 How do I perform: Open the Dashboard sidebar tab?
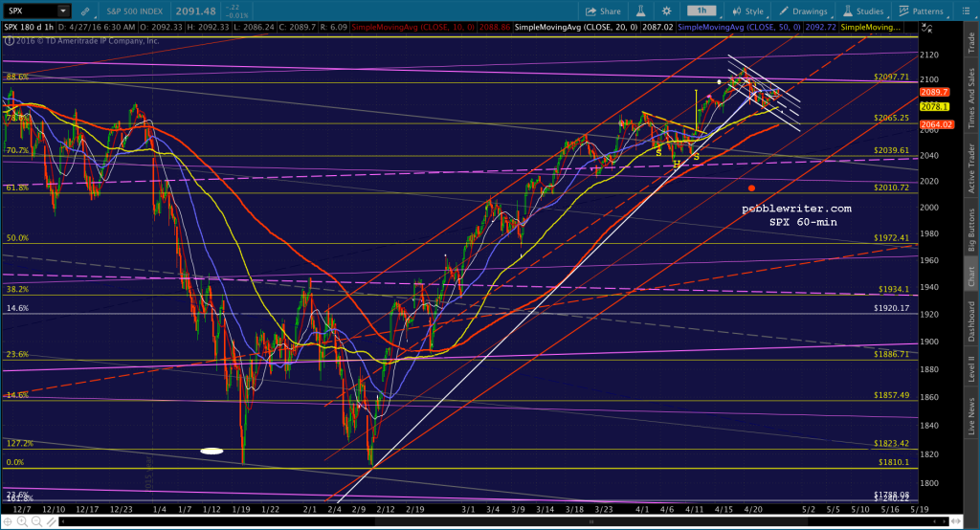(x=971, y=321)
